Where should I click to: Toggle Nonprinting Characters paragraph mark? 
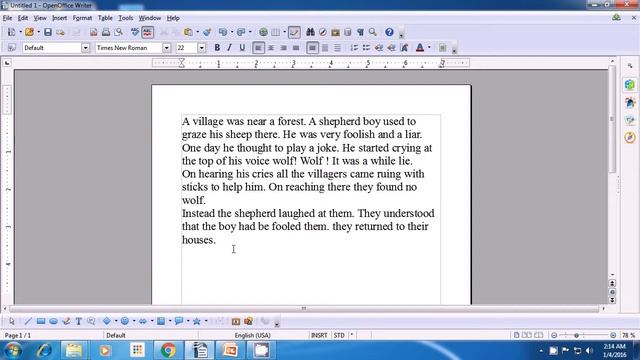coord(360,32)
